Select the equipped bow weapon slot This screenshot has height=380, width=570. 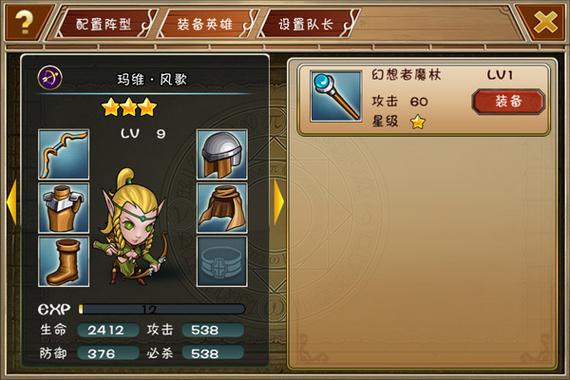point(64,155)
